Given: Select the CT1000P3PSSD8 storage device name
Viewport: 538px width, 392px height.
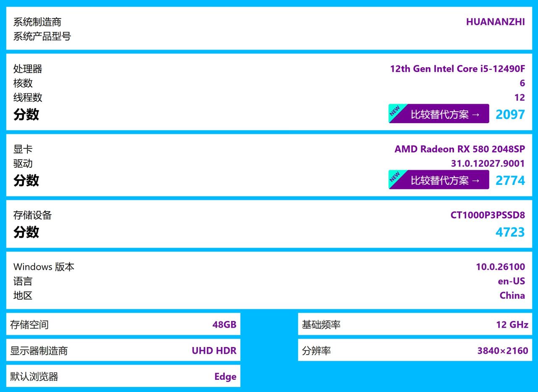Looking at the screenshot, I should [x=488, y=215].
